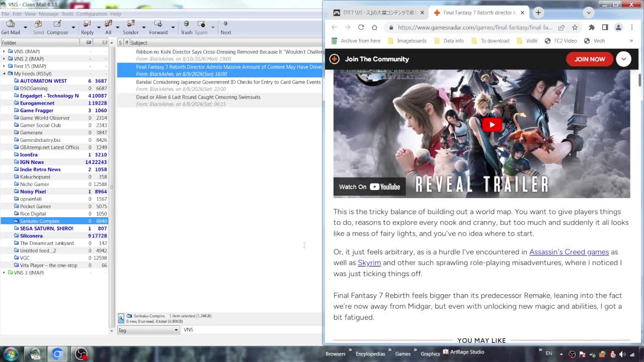Open the FC2 Video bookmark
Image resolution: width=644 pixels, height=362 pixels.
[x=560, y=41]
